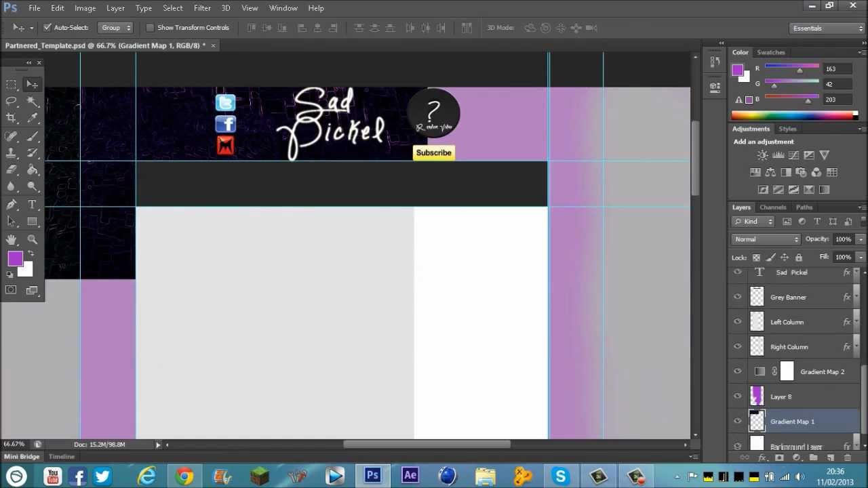Screen dimensions: 868x488
Task: Add a Brightness/Contrast adjustment
Action: pos(763,155)
